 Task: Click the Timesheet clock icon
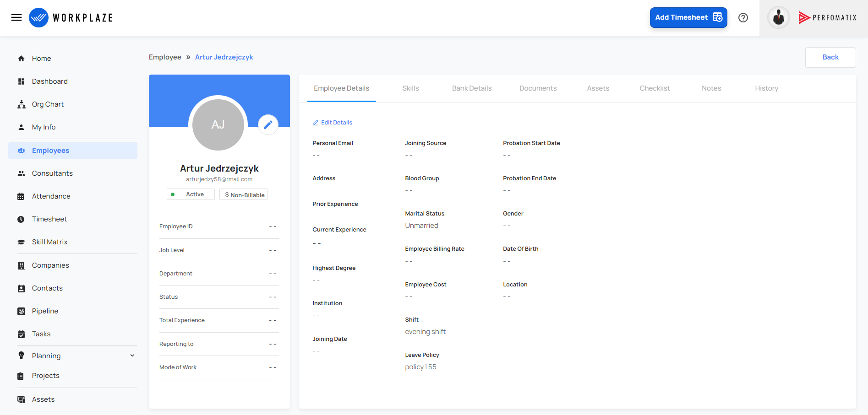(x=21, y=219)
